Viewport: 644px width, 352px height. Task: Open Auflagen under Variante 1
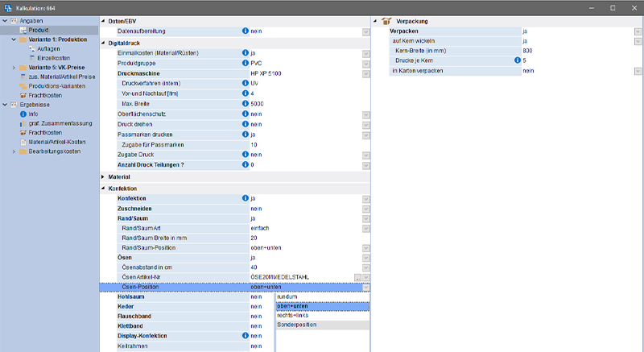tap(48, 49)
